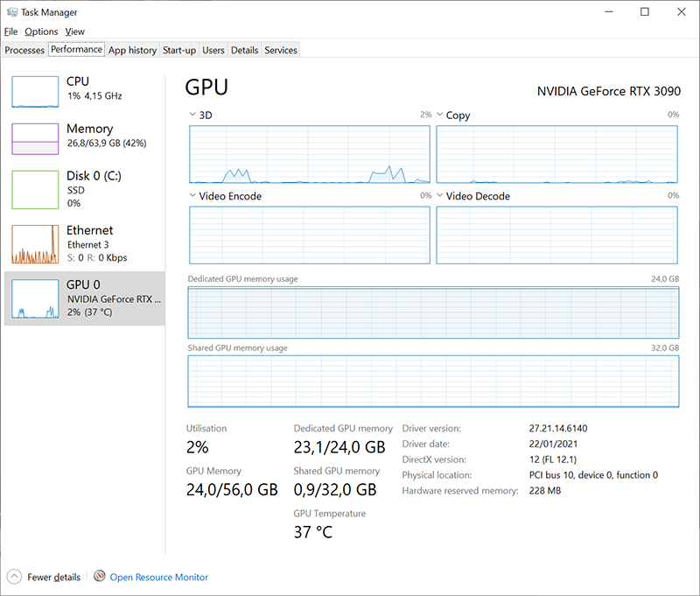This screenshot has width=700, height=596.
Task: Maximize the Task Manager window
Action: click(x=645, y=11)
